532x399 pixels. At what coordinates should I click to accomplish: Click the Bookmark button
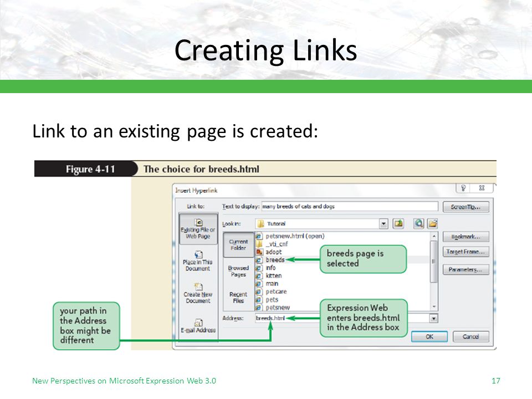tap(466, 237)
